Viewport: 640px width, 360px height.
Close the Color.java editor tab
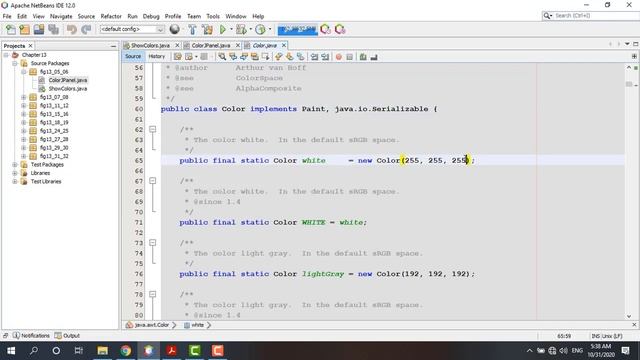coord(284,45)
